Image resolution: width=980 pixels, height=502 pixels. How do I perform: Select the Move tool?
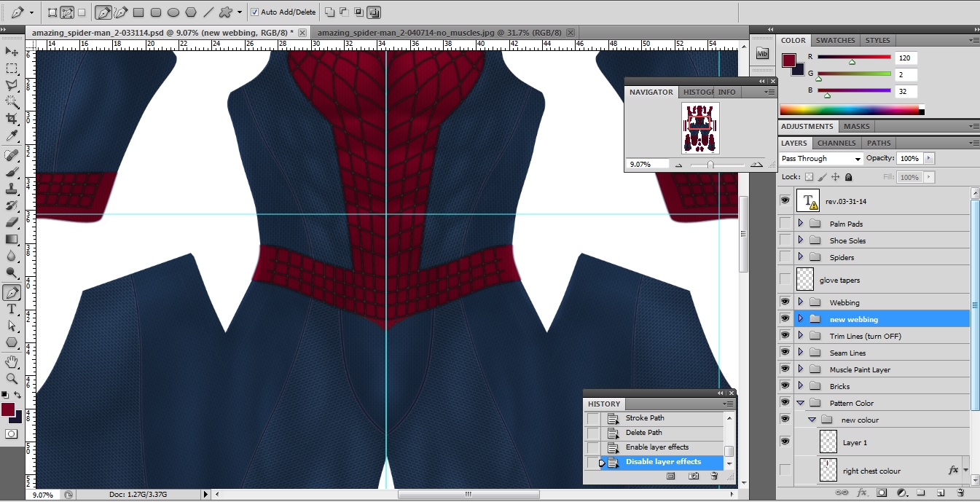(x=12, y=51)
